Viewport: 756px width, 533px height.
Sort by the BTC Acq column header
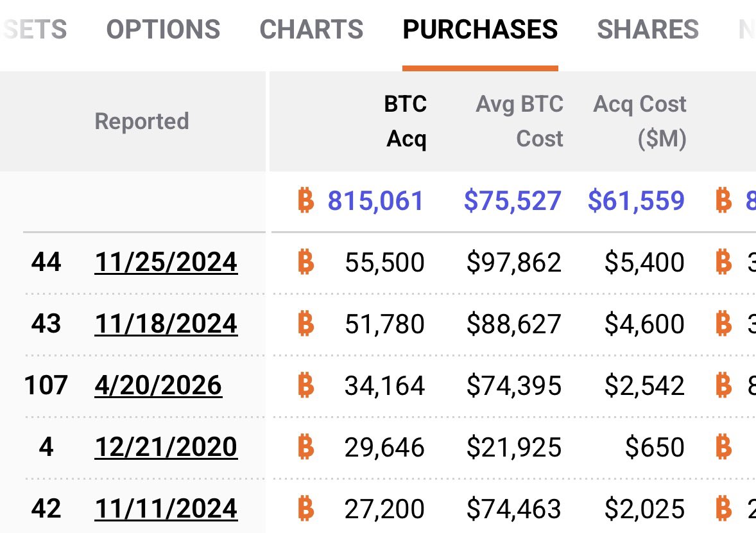pos(406,121)
